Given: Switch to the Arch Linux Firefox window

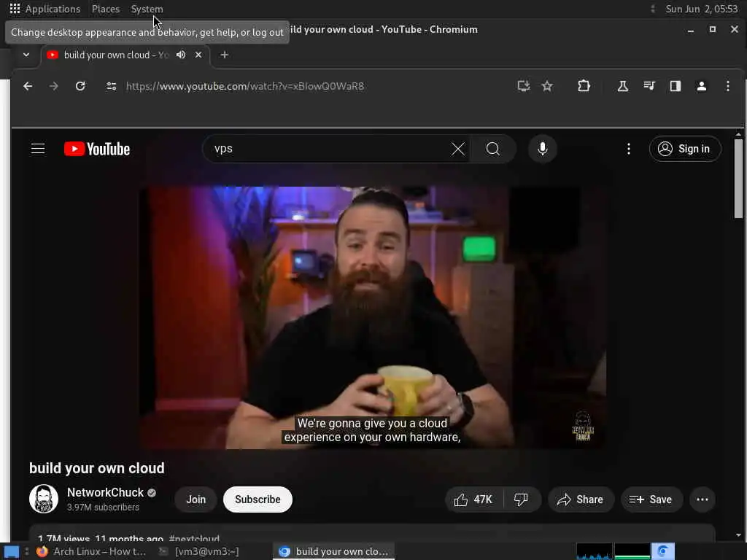Looking at the screenshot, I should tap(90, 551).
